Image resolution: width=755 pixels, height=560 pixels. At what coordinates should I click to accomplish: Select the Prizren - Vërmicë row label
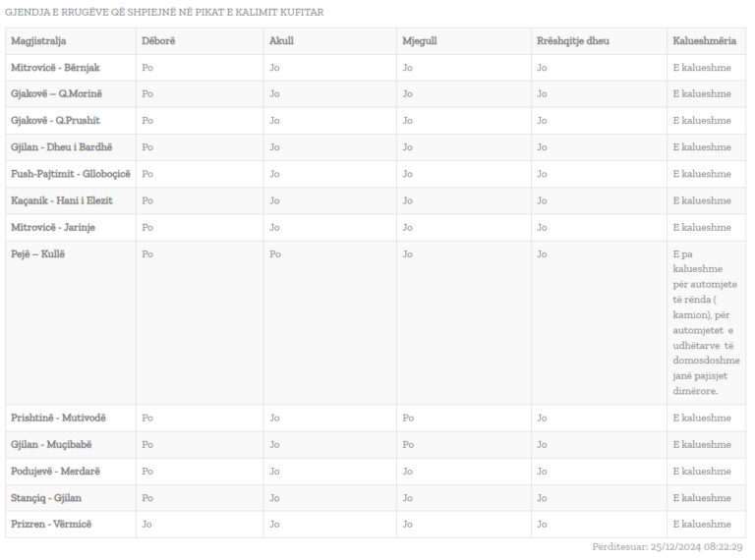51,524
